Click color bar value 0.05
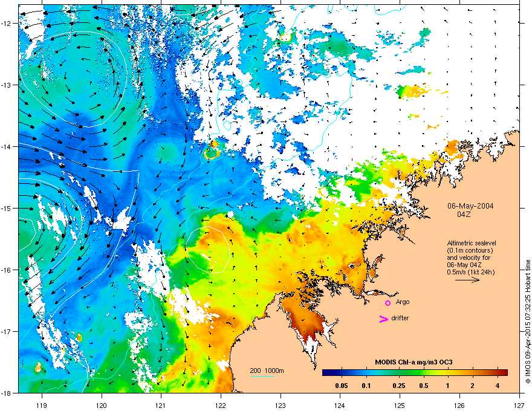 click(x=342, y=386)
